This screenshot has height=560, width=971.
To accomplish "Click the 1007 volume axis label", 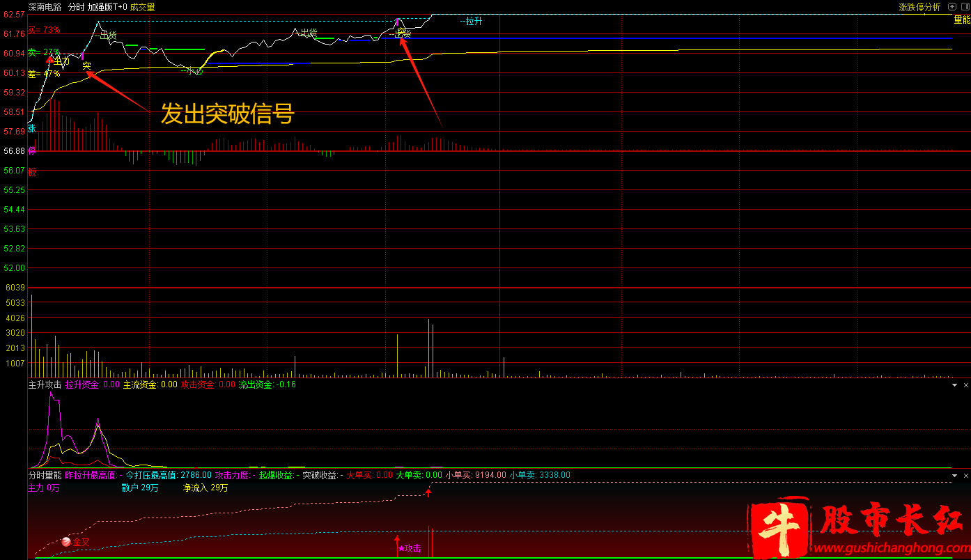I will click(x=15, y=363).
